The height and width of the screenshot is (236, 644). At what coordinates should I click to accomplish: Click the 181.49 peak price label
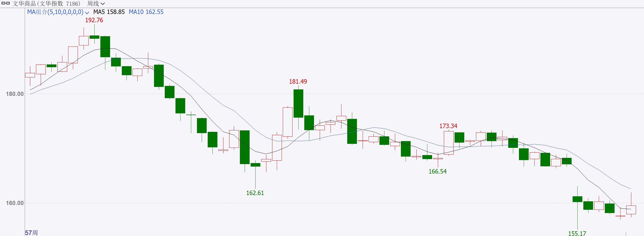point(298,81)
